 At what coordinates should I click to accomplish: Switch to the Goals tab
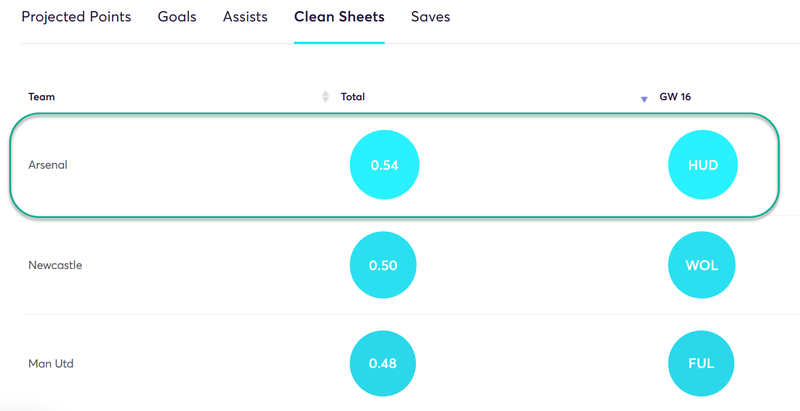click(177, 17)
